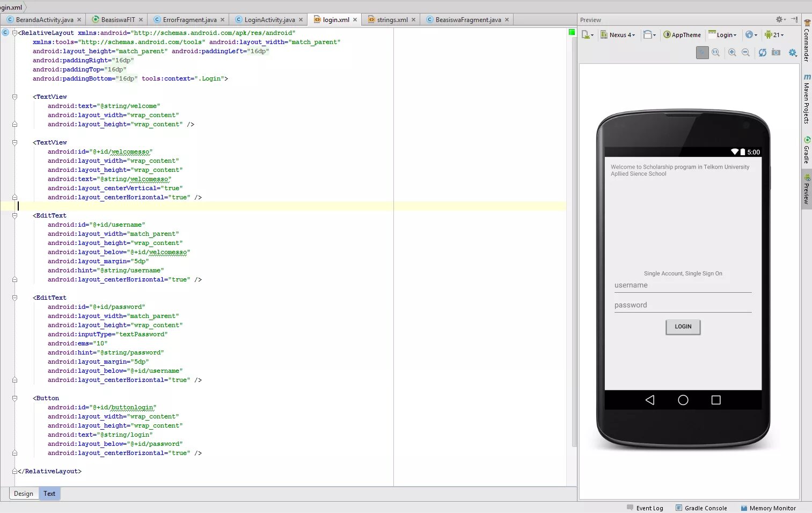The image size is (812, 513).
Task: Open the screen orientation dropdown
Action: [x=649, y=35]
